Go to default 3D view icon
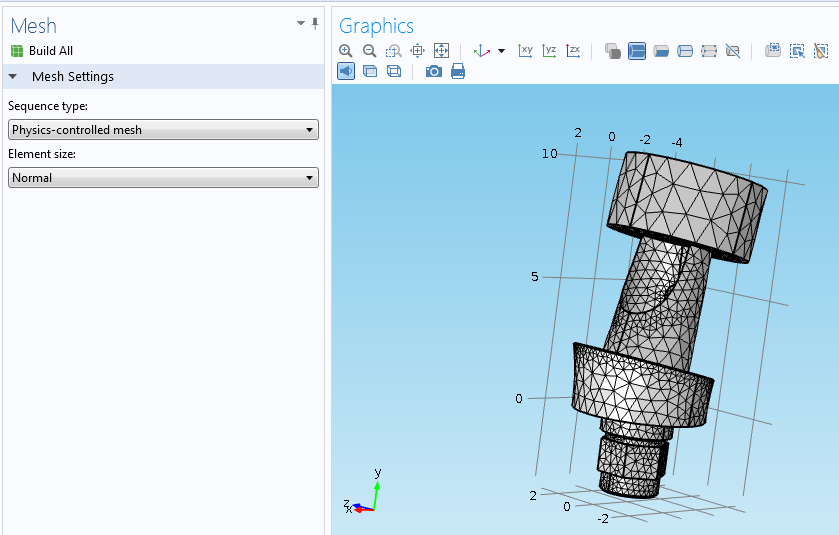 coord(482,51)
